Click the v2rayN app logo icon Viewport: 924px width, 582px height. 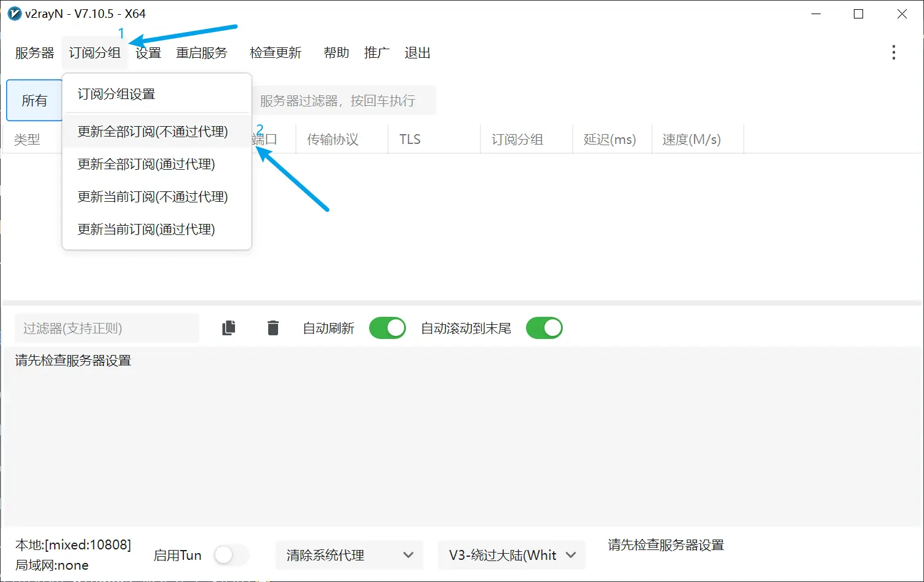pyautogui.click(x=14, y=14)
